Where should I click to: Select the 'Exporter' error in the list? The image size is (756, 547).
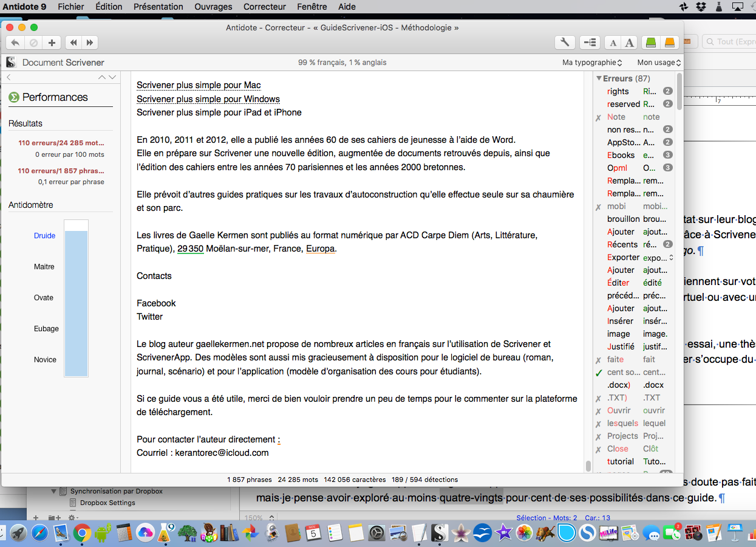coord(623,258)
